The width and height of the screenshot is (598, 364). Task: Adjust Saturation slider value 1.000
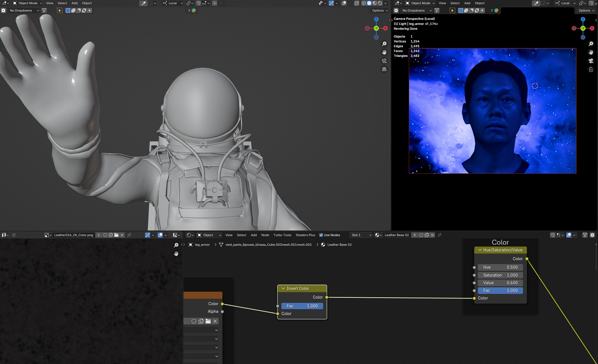tap(500, 275)
